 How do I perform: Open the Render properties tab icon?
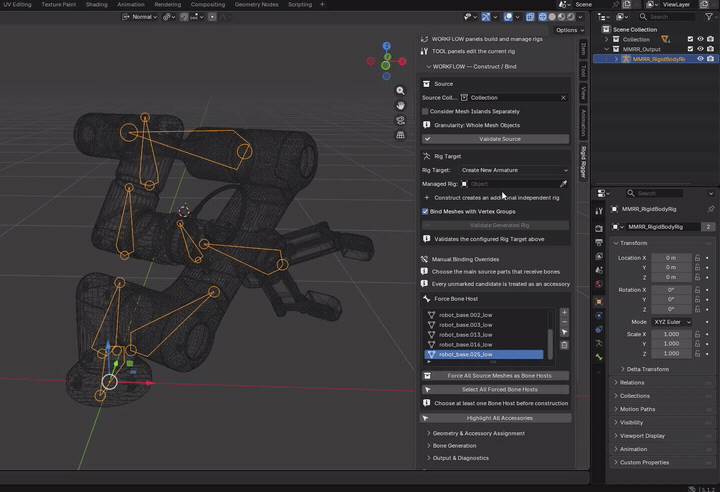(x=599, y=228)
